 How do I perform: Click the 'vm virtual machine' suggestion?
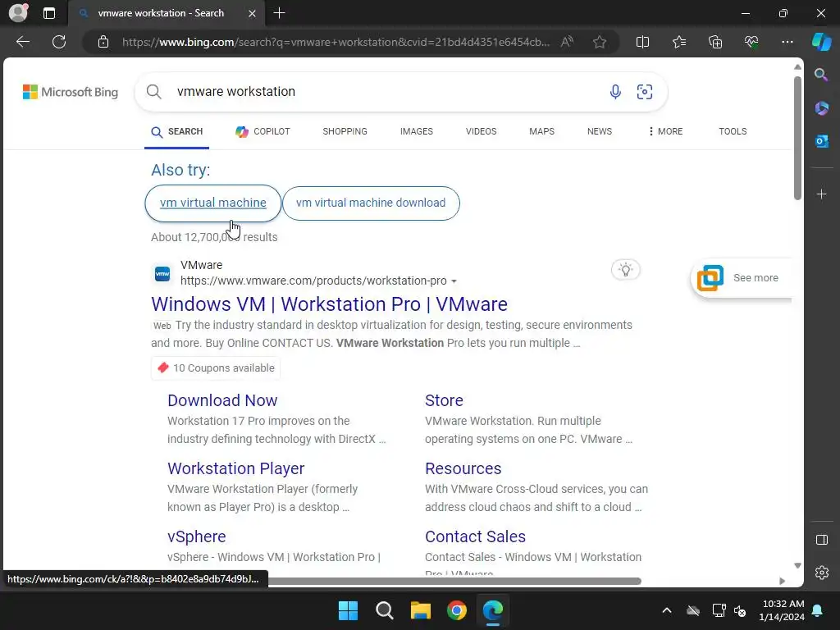click(x=212, y=203)
